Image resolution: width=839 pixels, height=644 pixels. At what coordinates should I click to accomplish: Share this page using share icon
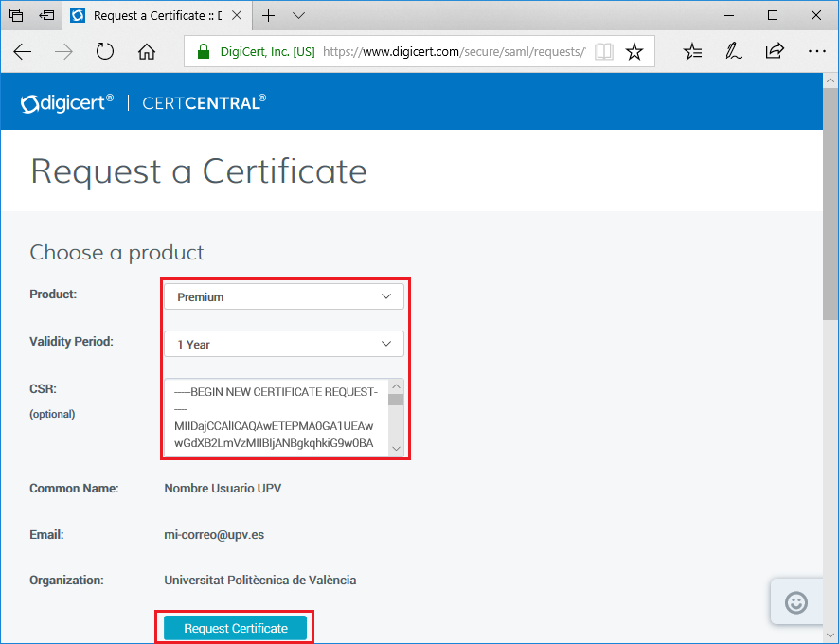coord(774,52)
